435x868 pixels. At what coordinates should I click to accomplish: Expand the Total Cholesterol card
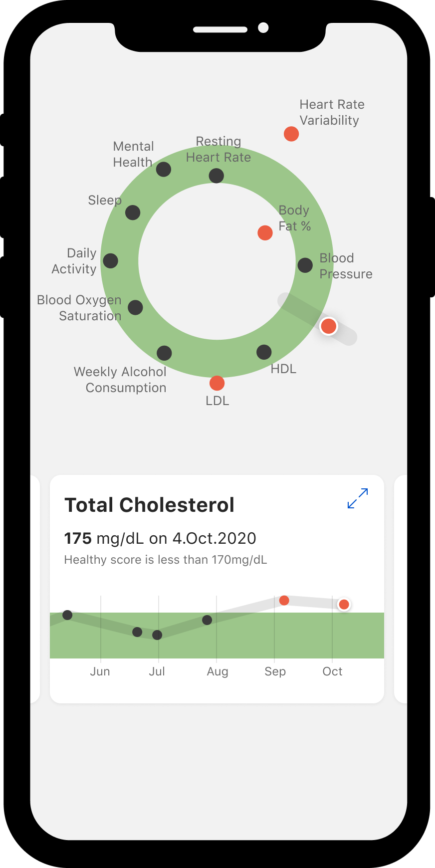tap(358, 498)
